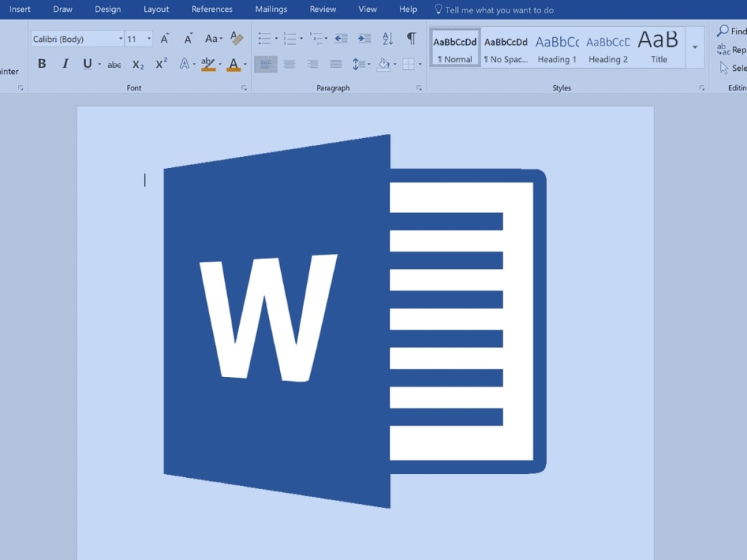The height and width of the screenshot is (560, 747).
Task: Click the Numbering list icon
Action: pos(290,38)
